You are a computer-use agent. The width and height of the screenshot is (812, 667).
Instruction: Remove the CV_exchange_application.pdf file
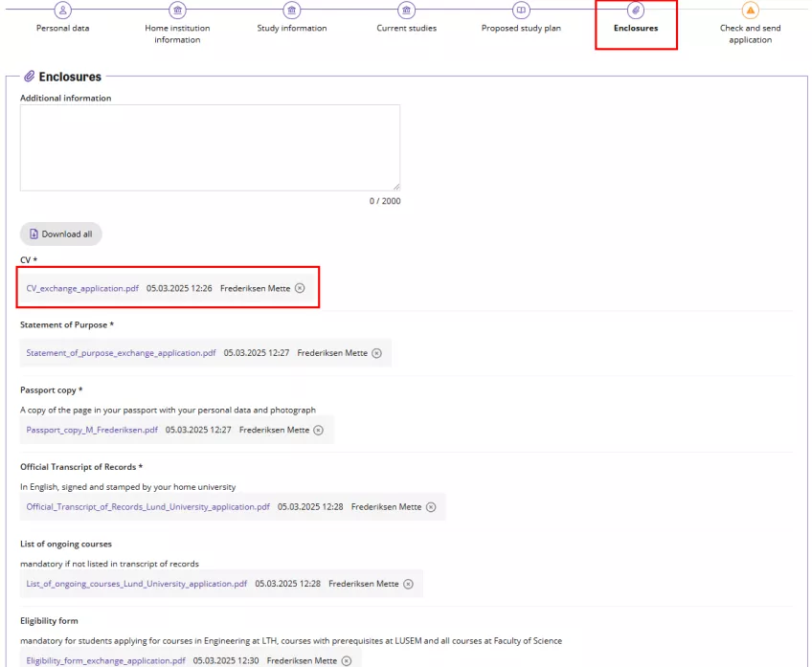[300, 288]
